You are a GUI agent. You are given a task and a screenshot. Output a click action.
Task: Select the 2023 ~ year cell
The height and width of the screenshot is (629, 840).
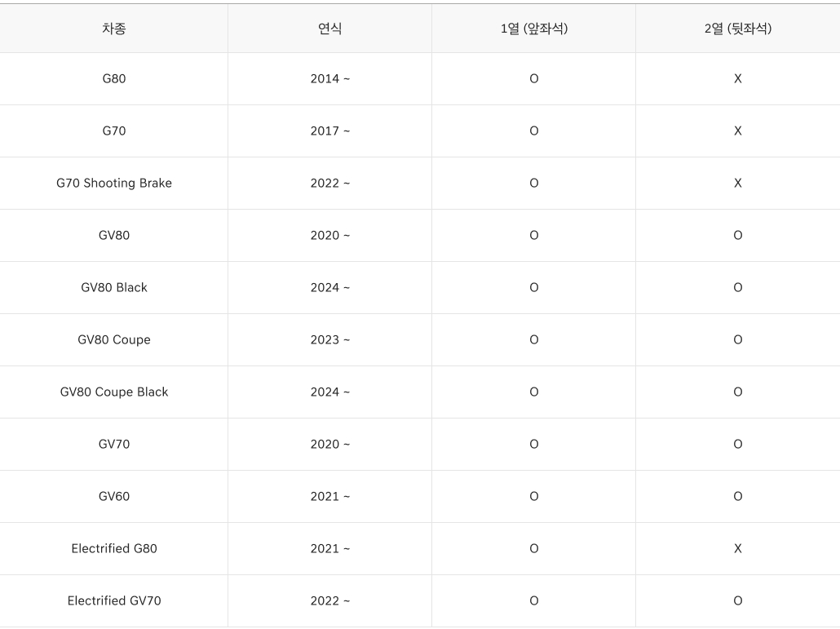point(329,340)
